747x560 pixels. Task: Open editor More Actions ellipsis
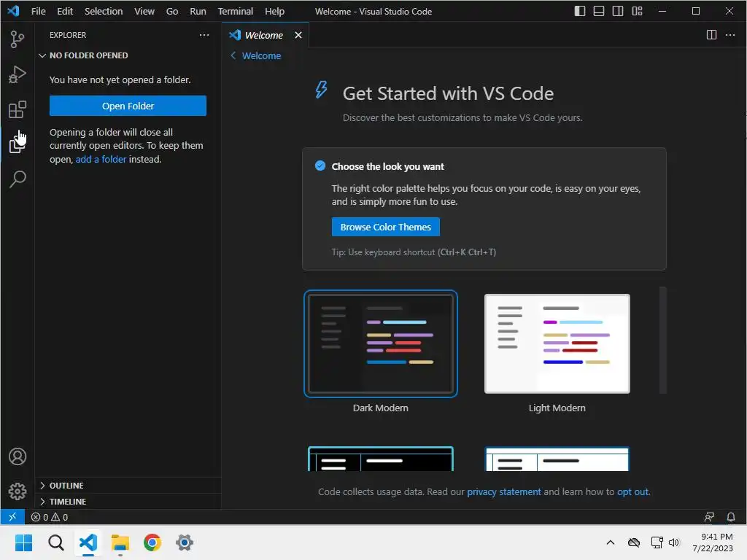(x=729, y=35)
